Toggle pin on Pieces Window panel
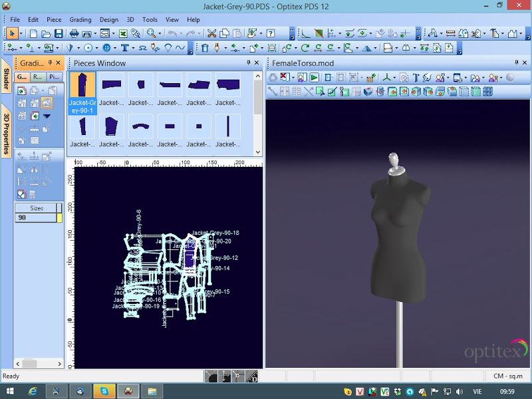532x399 pixels. [248, 63]
